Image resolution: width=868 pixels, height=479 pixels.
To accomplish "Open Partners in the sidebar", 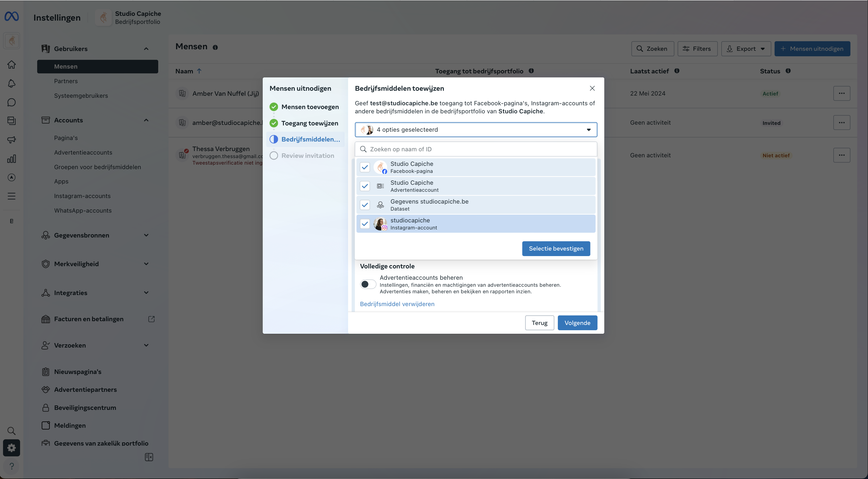I will coord(66,81).
